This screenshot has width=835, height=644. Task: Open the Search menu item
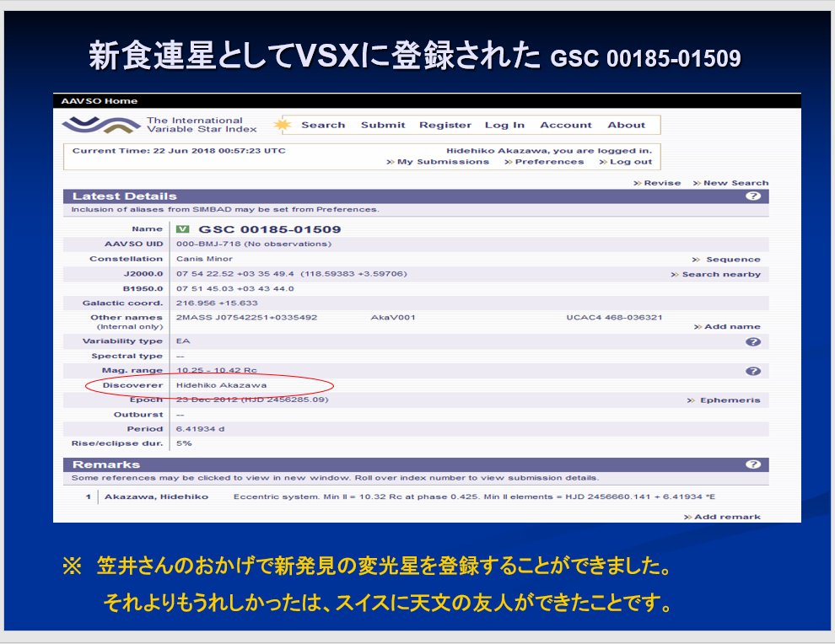pyautogui.click(x=323, y=126)
